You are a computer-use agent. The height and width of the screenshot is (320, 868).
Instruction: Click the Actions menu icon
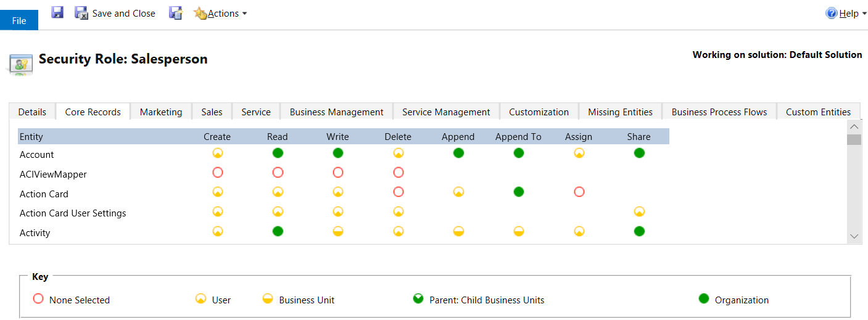point(200,13)
